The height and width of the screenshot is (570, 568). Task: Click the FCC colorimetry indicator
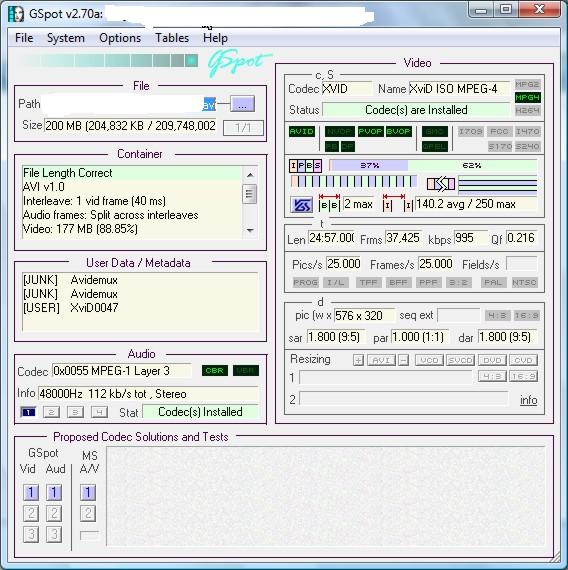point(499,131)
